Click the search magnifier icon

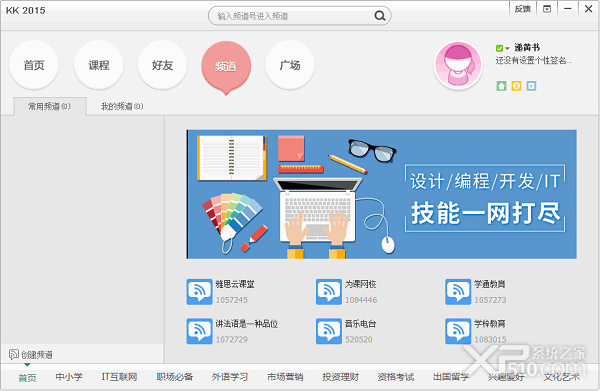tap(380, 16)
